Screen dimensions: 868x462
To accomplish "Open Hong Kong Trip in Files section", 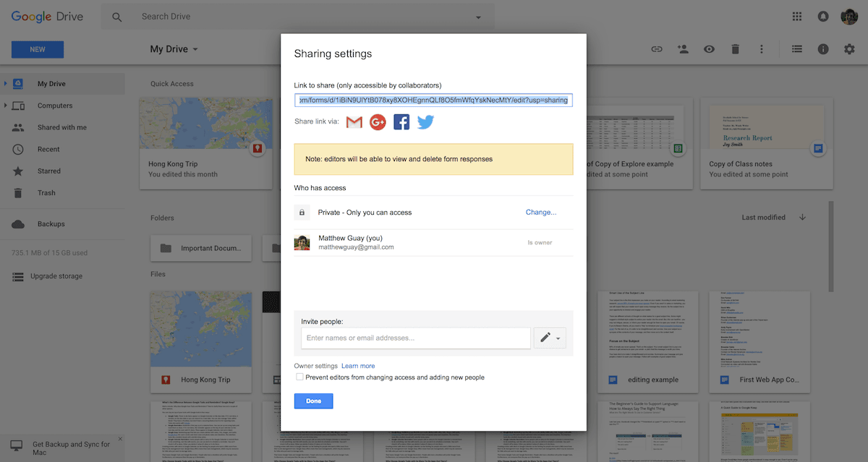I will pyautogui.click(x=201, y=342).
